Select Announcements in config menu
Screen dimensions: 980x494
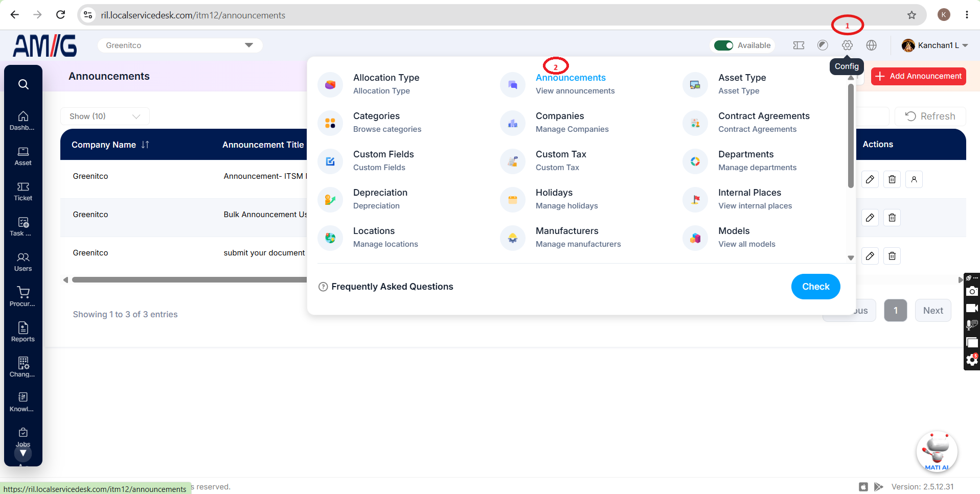click(x=571, y=78)
